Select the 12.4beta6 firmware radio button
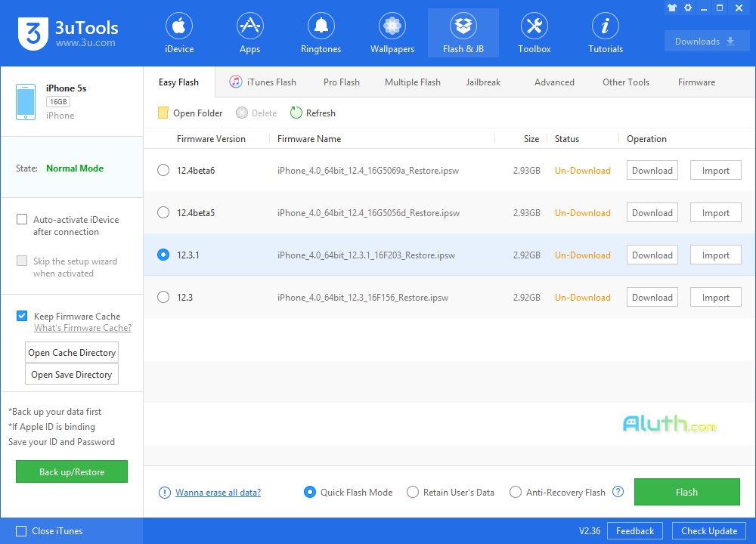This screenshot has height=544, width=756. (163, 170)
